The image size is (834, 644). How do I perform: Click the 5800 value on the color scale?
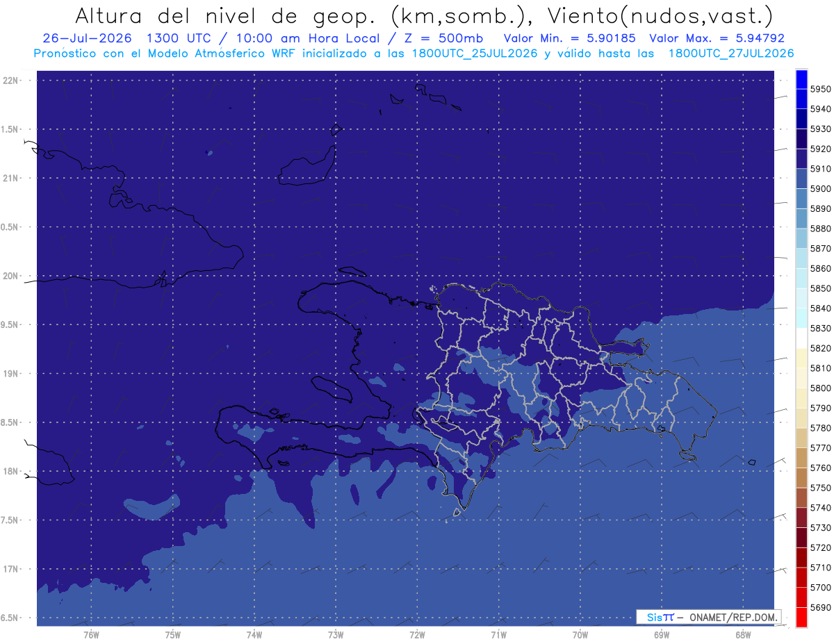pyautogui.click(x=820, y=388)
